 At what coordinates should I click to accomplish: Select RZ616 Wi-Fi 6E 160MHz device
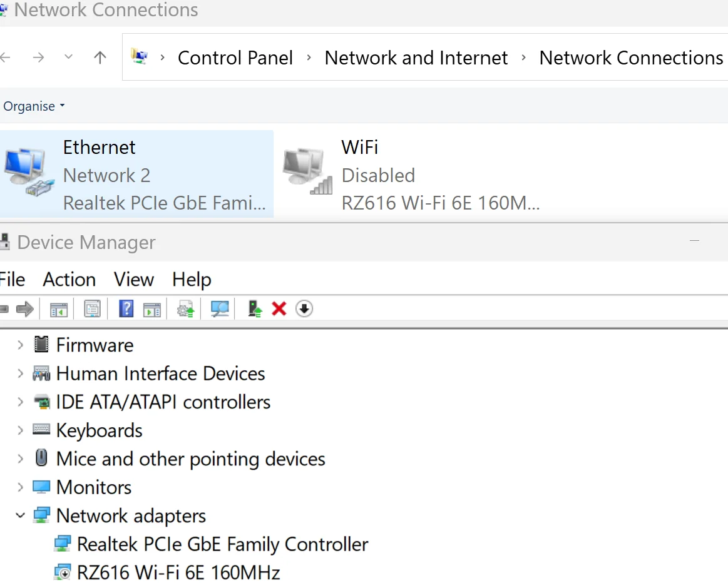pyautogui.click(x=178, y=573)
